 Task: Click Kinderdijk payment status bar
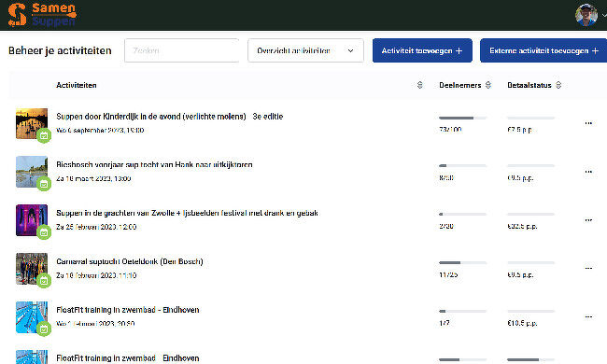click(530, 118)
